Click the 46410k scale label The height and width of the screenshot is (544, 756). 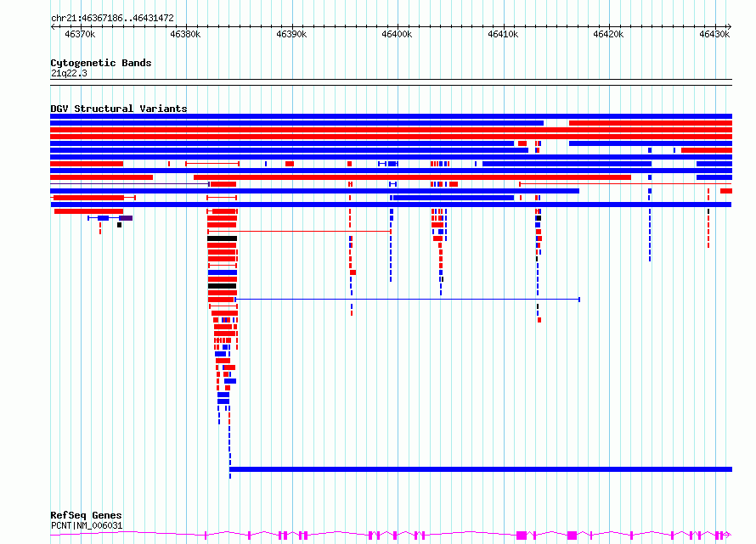coord(503,34)
